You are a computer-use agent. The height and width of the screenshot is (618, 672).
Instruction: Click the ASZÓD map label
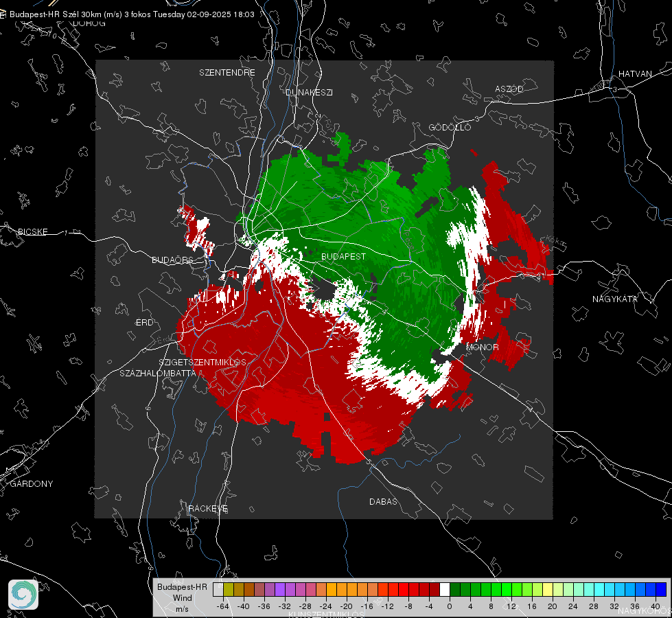tap(509, 89)
